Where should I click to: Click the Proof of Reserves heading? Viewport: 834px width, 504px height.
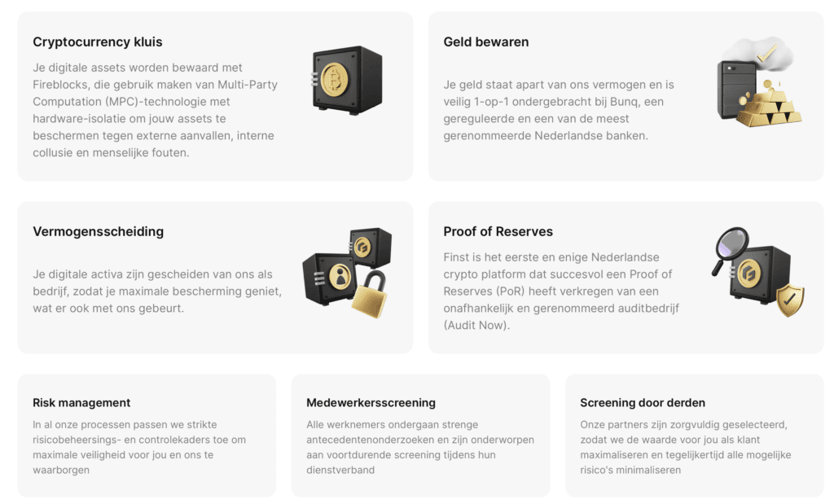[x=498, y=232]
